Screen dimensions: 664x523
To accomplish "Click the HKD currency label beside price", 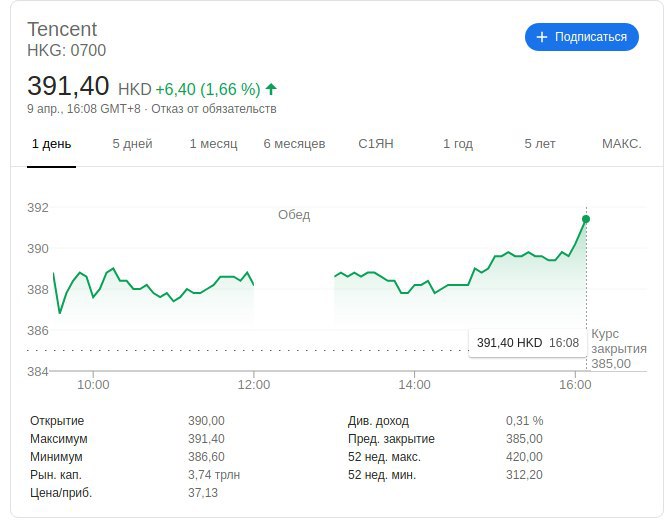I will pyautogui.click(x=135, y=90).
